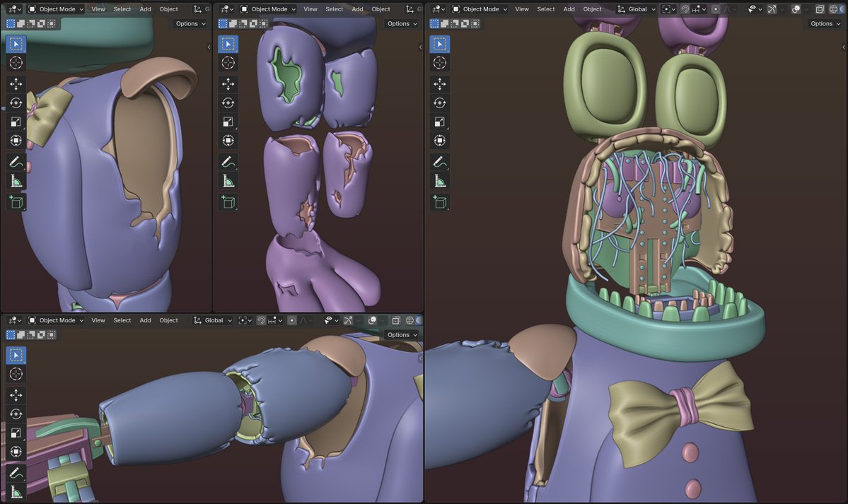848x504 pixels.
Task: Open Add menu in bottom-left viewport
Action: click(x=146, y=320)
